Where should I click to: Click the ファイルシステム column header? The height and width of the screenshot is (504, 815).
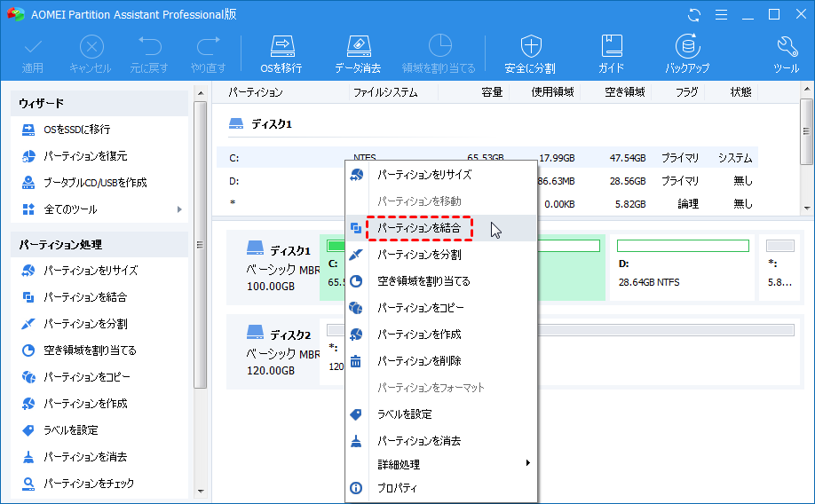pos(385,92)
